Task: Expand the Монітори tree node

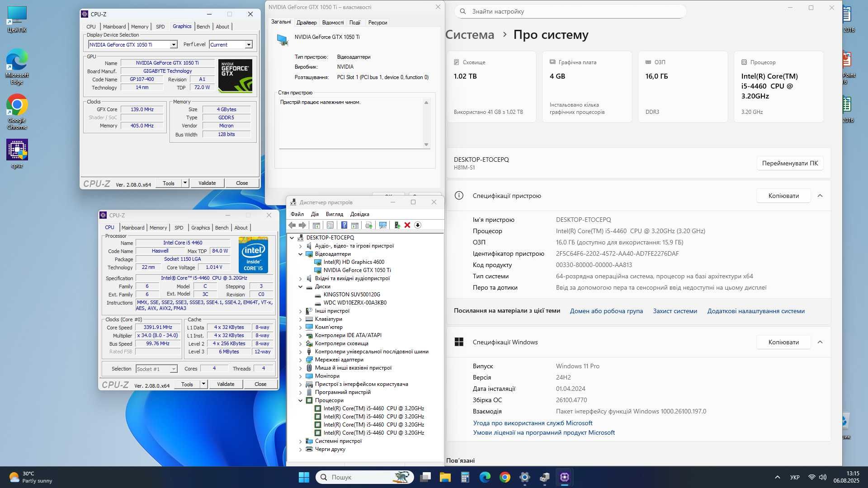Action: (x=301, y=376)
